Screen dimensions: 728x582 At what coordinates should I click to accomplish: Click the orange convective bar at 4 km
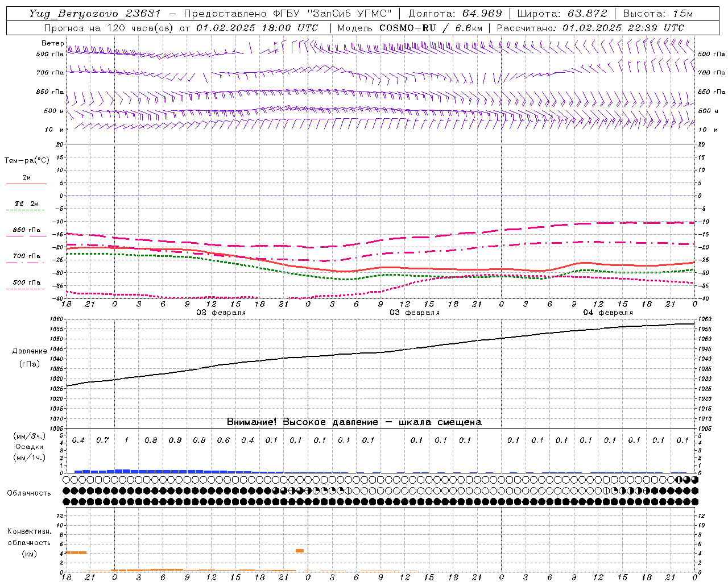click(76, 552)
